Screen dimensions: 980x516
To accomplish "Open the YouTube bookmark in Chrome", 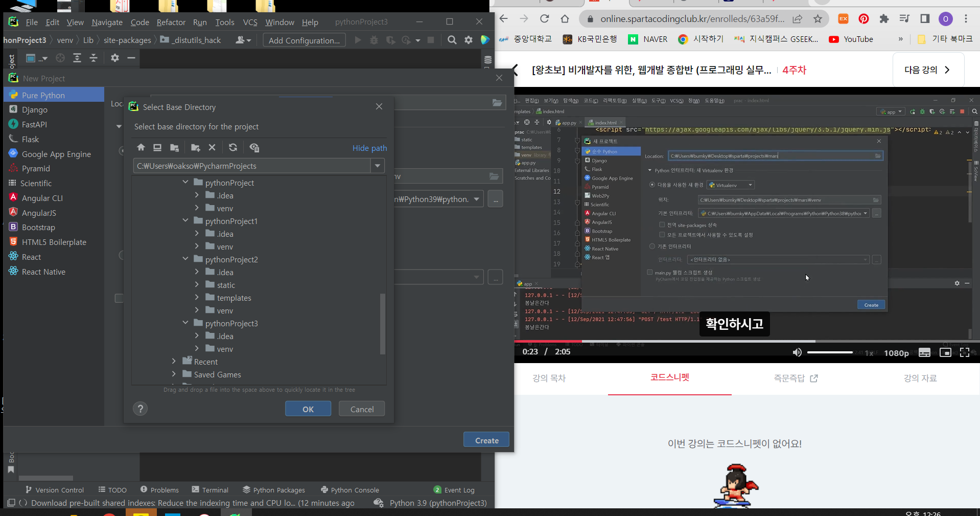I will 851,39.
